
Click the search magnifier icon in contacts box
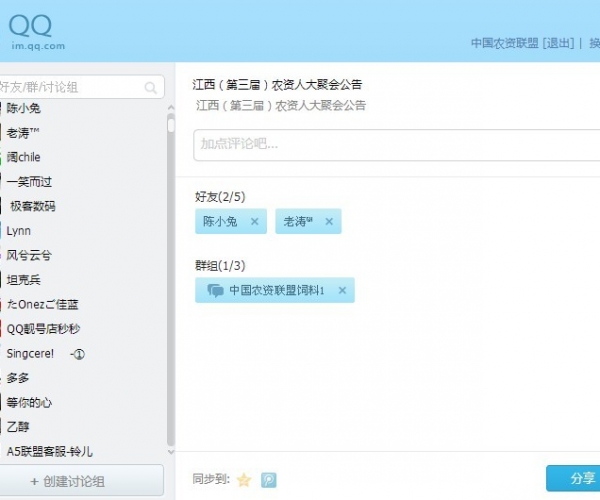pyautogui.click(x=152, y=88)
